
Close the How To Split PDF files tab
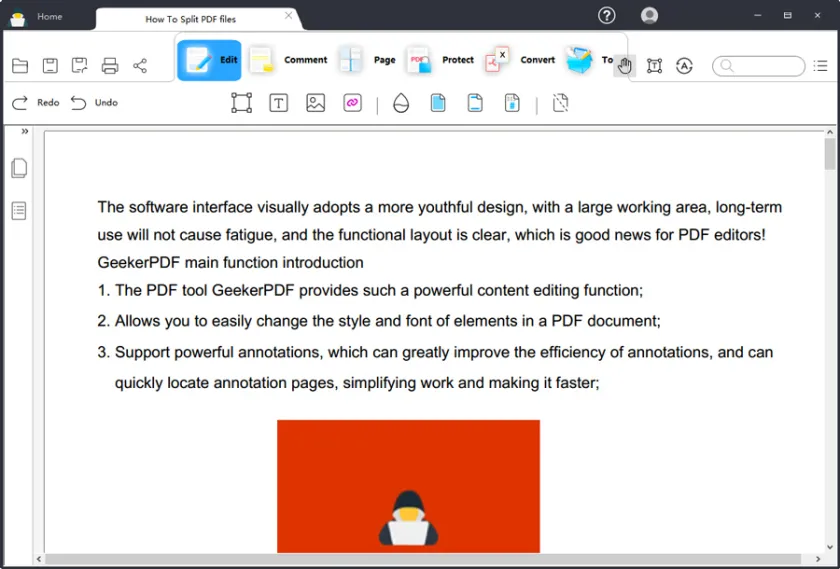(x=289, y=16)
